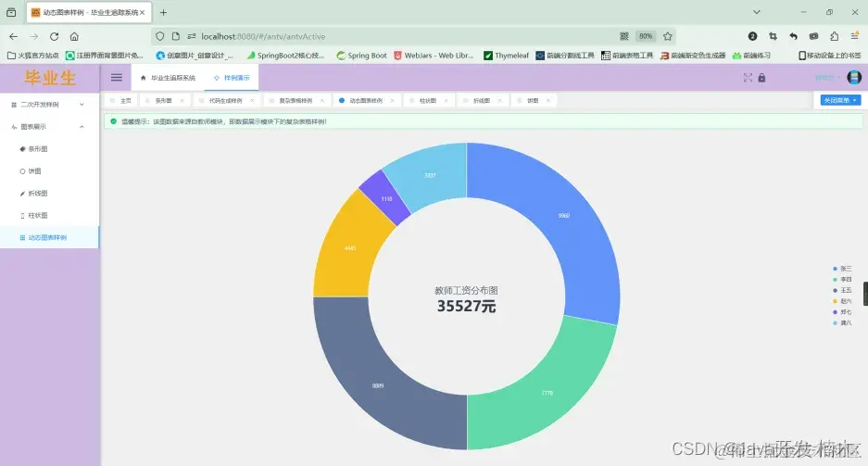
Task: Toggle 张三 legend item in chart
Action: [x=843, y=269]
